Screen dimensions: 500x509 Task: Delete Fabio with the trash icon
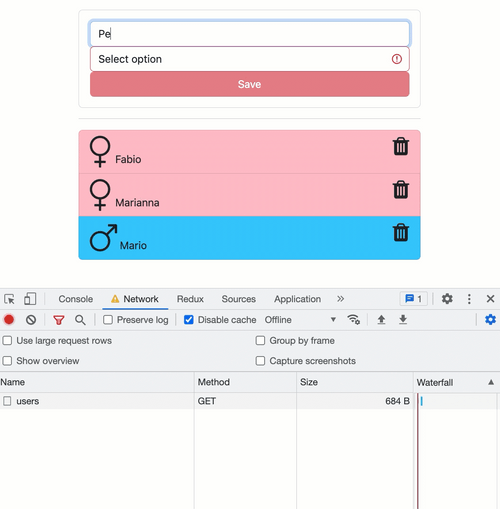coord(401,146)
